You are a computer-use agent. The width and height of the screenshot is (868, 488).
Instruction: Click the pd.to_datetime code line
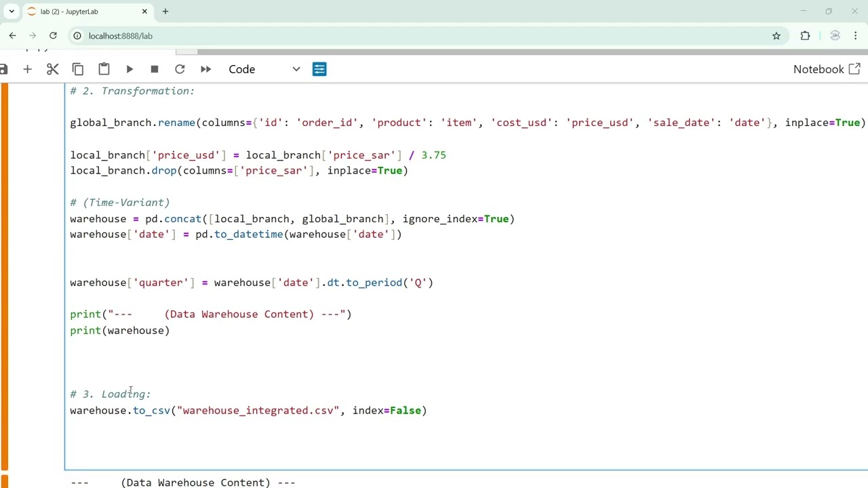pyautogui.click(x=236, y=235)
